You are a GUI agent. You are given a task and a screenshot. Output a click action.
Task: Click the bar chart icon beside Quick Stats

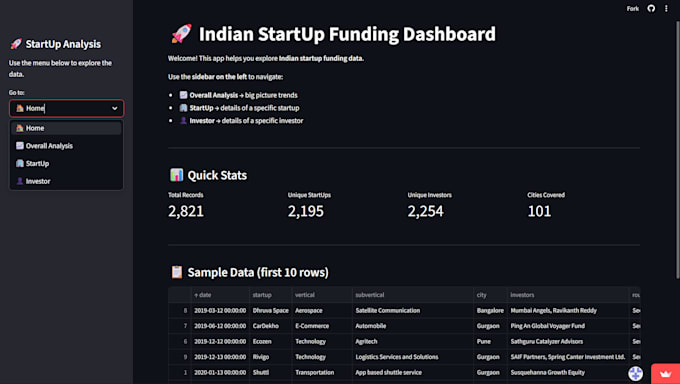pyautogui.click(x=177, y=175)
